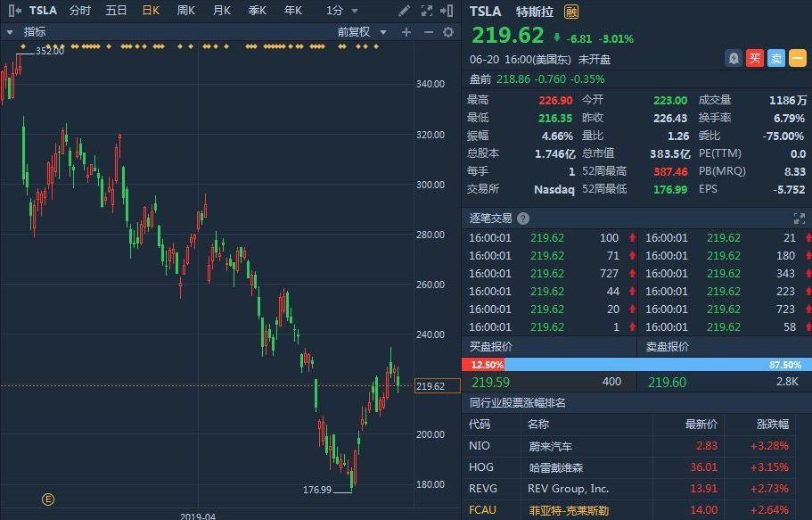Open help for 逐笔交易

point(523,219)
